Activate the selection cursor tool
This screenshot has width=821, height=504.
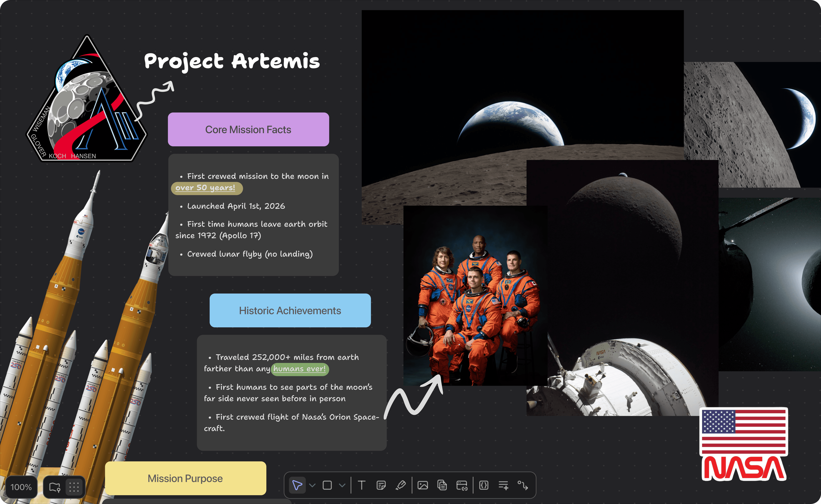tap(298, 486)
